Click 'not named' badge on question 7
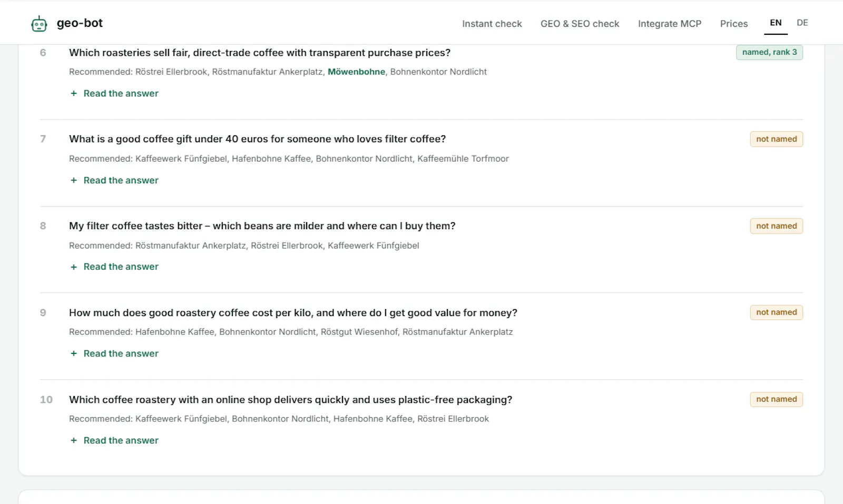 click(x=776, y=139)
